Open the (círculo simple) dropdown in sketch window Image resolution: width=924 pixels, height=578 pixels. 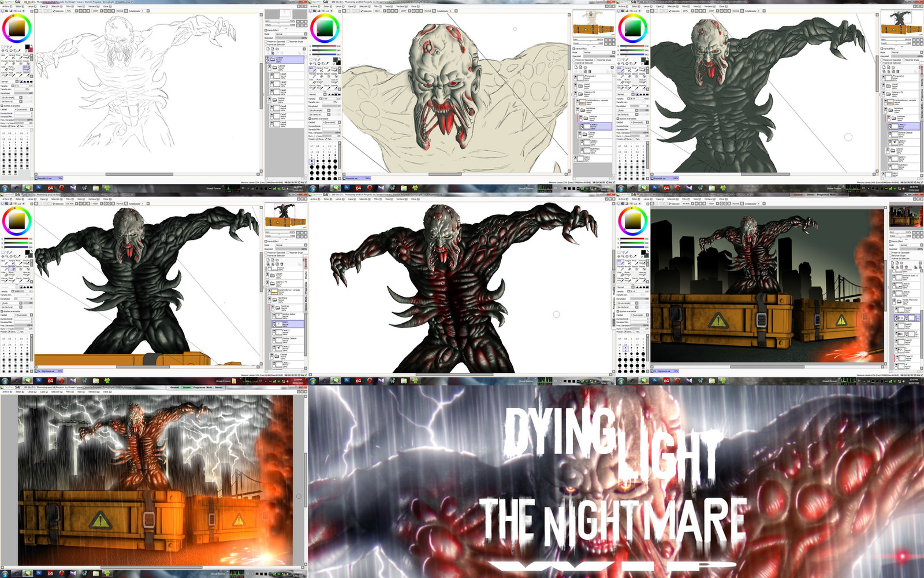pos(12,98)
